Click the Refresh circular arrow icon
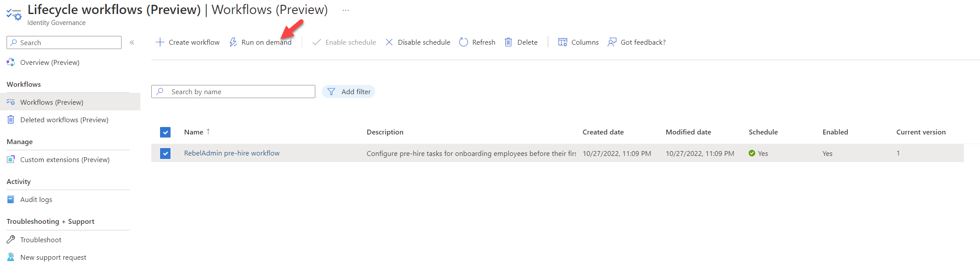 pos(464,42)
